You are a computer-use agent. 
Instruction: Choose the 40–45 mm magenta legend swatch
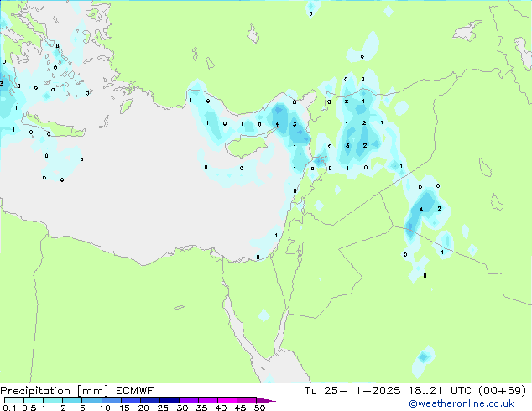coord(227,400)
